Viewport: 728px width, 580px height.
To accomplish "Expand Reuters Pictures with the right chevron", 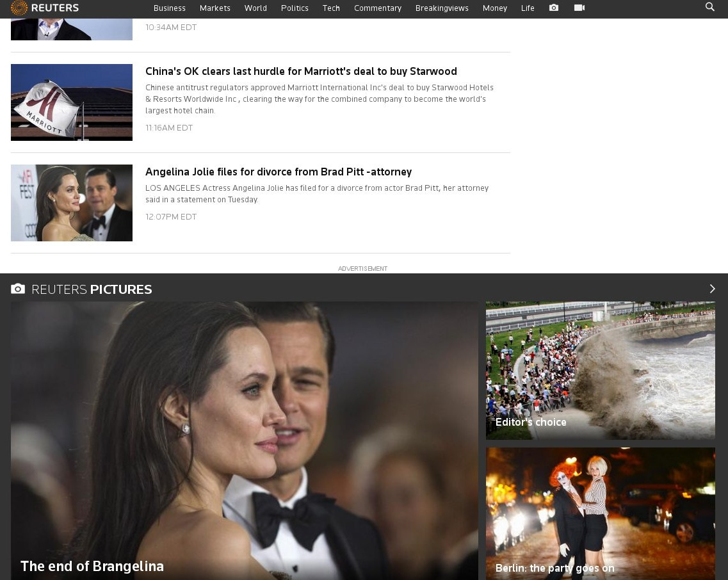I will pyautogui.click(x=712, y=289).
